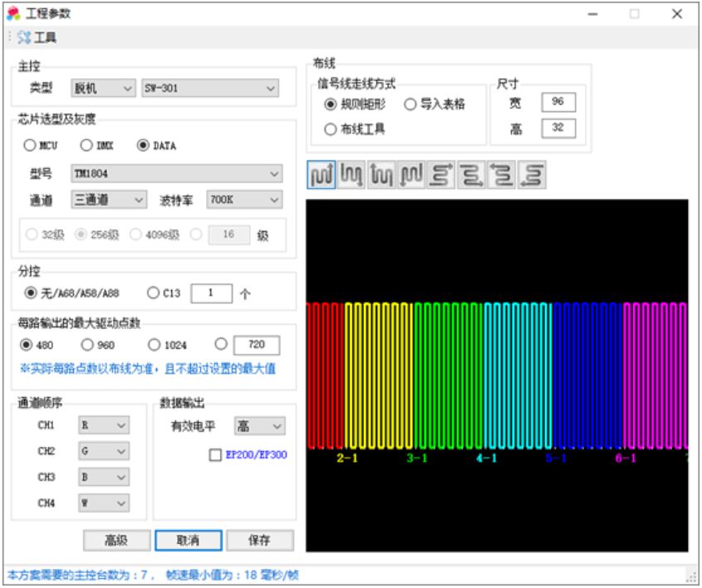
Task: Click the 高级 advanced button
Action: point(117,541)
